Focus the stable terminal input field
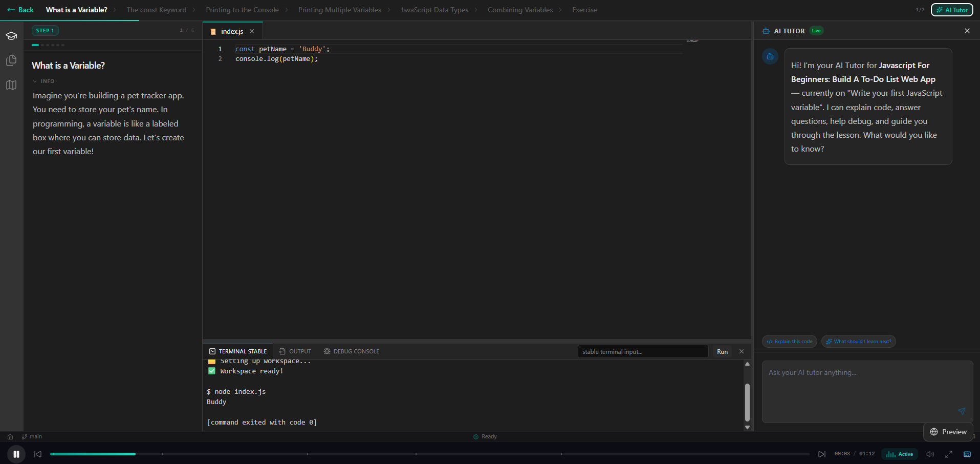The image size is (980, 464). 643,352
